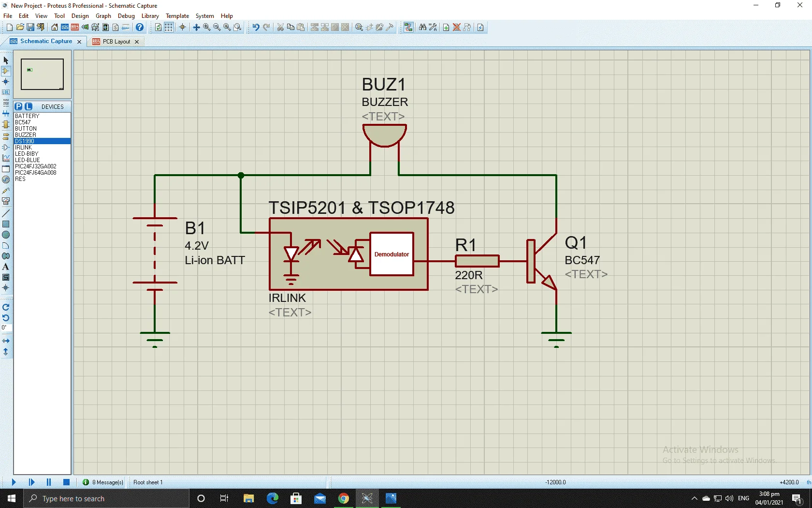
Task: Open the blue help question mark icon
Action: pyautogui.click(x=140, y=28)
